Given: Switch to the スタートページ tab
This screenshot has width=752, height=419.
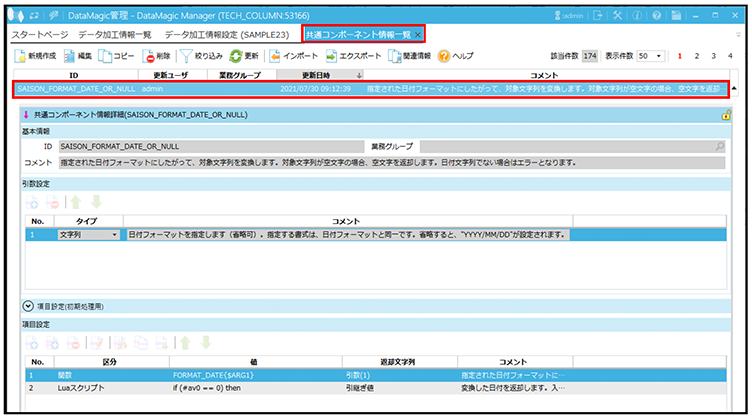Looking at the screenshot, I should (40, 35).
